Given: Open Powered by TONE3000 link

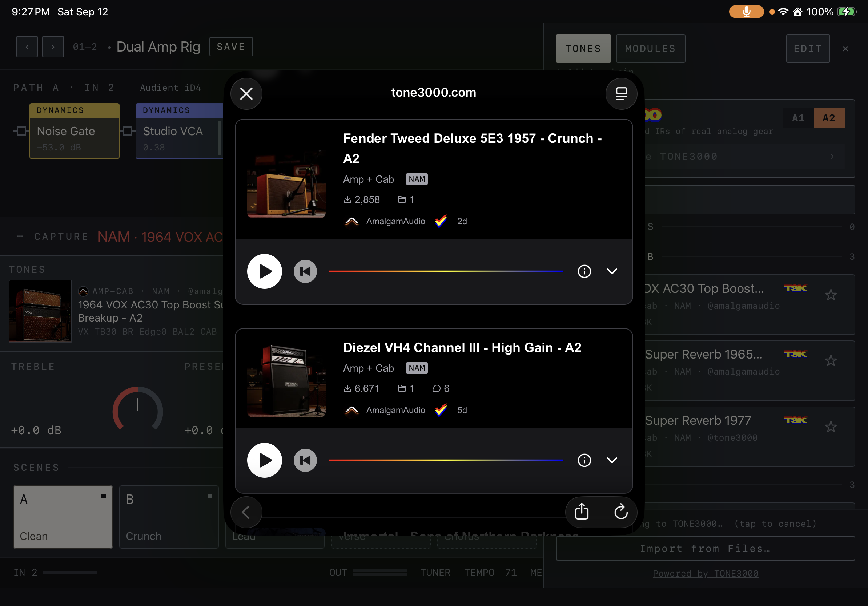Looking at the screenshot, I should [x=706, y=574].
